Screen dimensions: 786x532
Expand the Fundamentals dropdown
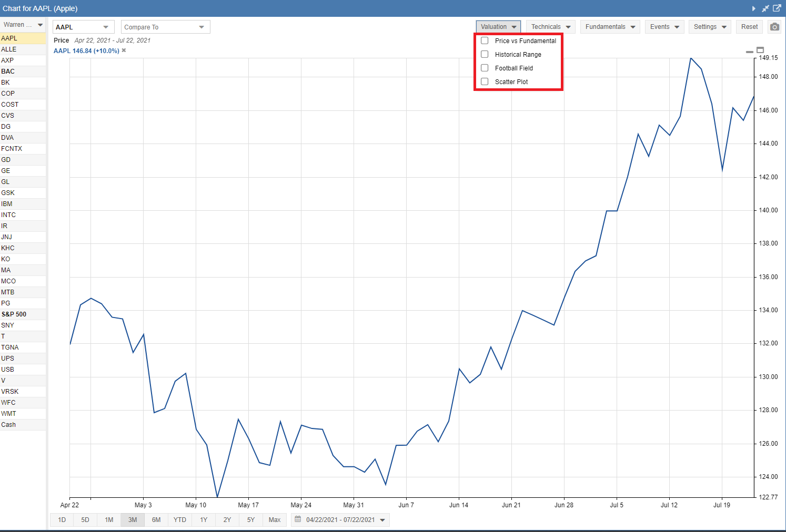tap(610, 27)
